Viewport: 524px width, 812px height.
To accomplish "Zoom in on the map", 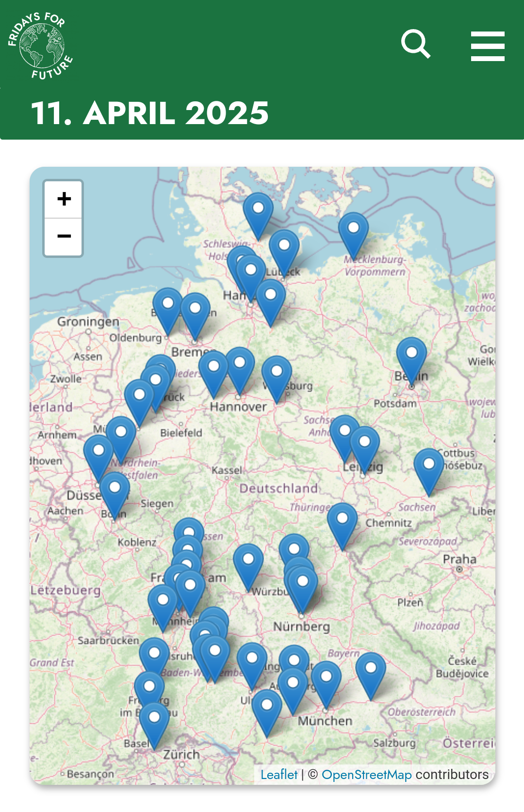I will 64,199.
